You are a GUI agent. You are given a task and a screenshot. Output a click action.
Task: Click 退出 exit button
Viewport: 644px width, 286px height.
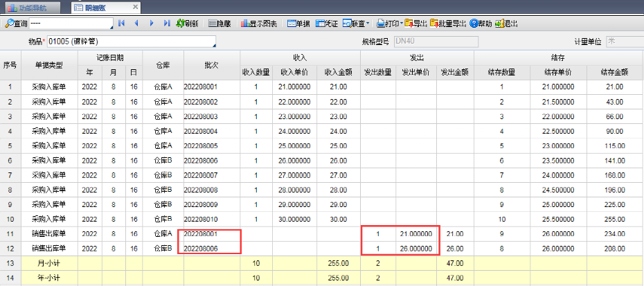click(506, 24)
